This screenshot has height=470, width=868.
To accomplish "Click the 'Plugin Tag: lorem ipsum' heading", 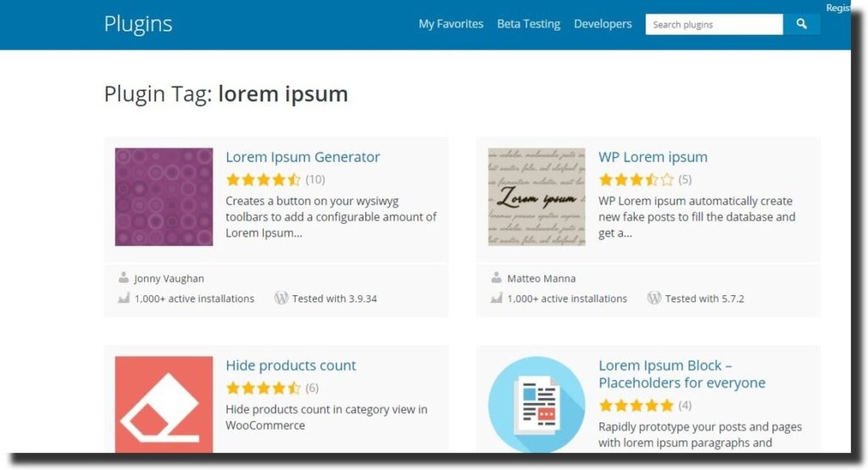I will [x=225, y=93].
